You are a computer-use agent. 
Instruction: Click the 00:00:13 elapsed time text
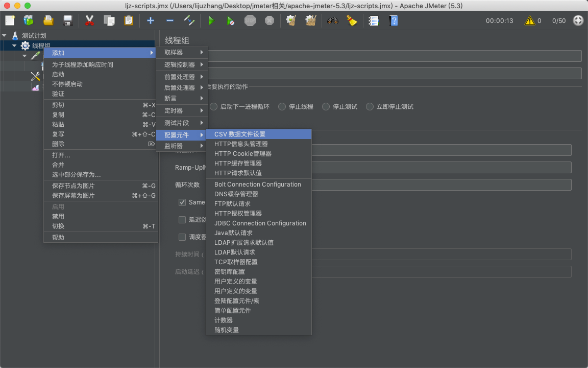500,21
